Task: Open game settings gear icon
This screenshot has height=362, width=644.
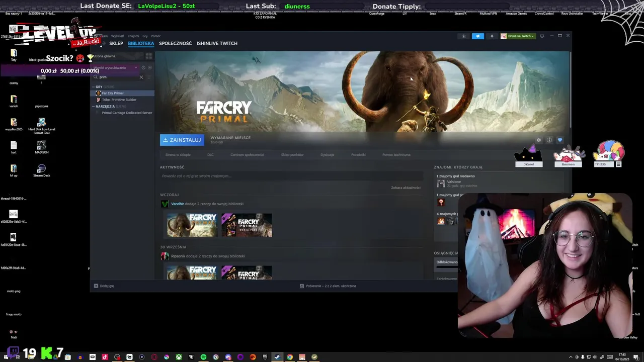Action: point(539,140)
